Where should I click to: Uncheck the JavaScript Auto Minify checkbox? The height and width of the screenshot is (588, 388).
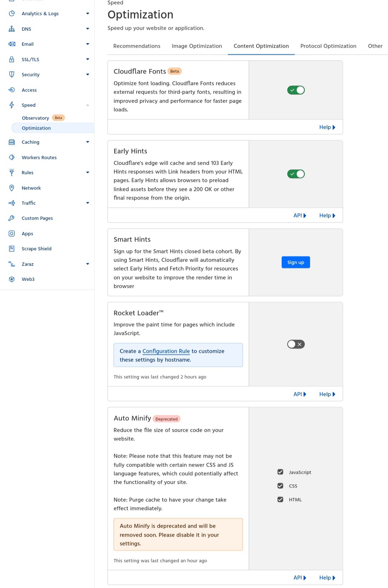pos(281,472)
